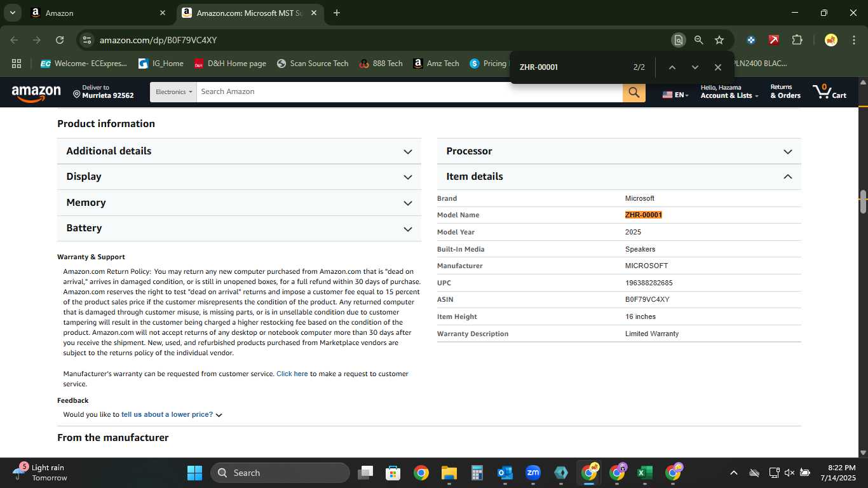Open Windows Start menu
Screen dimensions: 868x488
[x=194, y=473]
